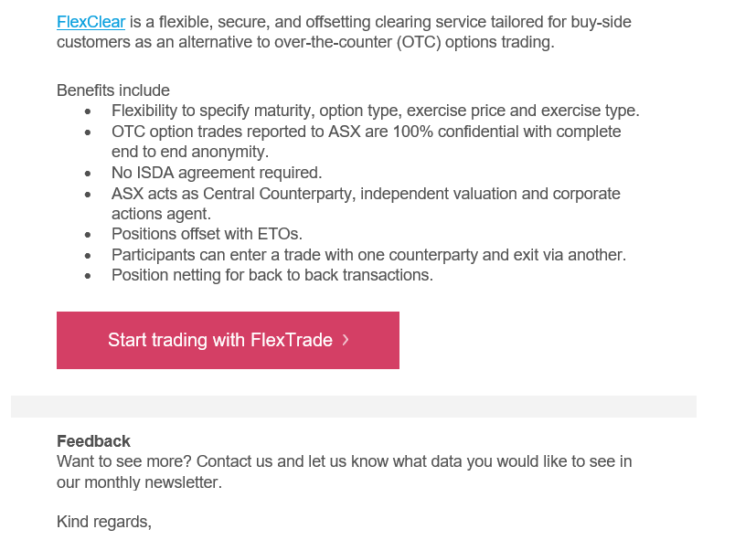Viewport: 756px width, 540px height.
Task: Click the chevron arrow in FlexTrade button
Action: [x=346, y=340]
